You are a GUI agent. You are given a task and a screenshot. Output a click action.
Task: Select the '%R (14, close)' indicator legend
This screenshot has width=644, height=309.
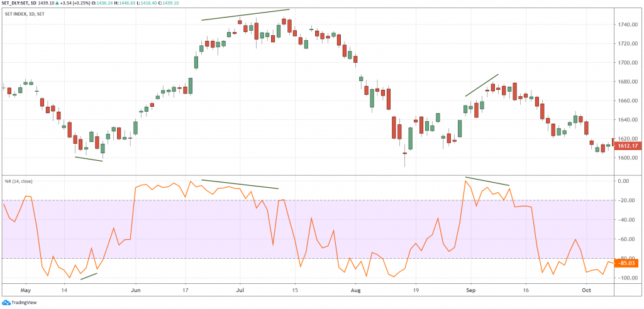18,181
